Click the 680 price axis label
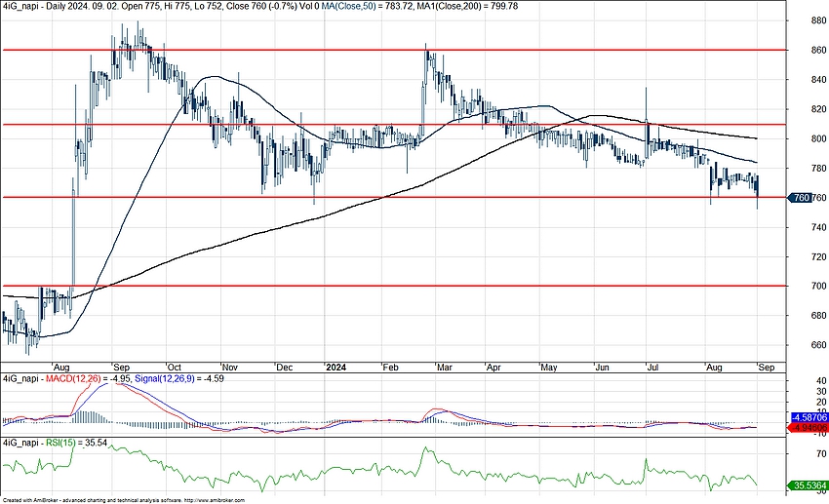This screenshot has width=829, height=504. pyautogui.click(x=818, y=316)
